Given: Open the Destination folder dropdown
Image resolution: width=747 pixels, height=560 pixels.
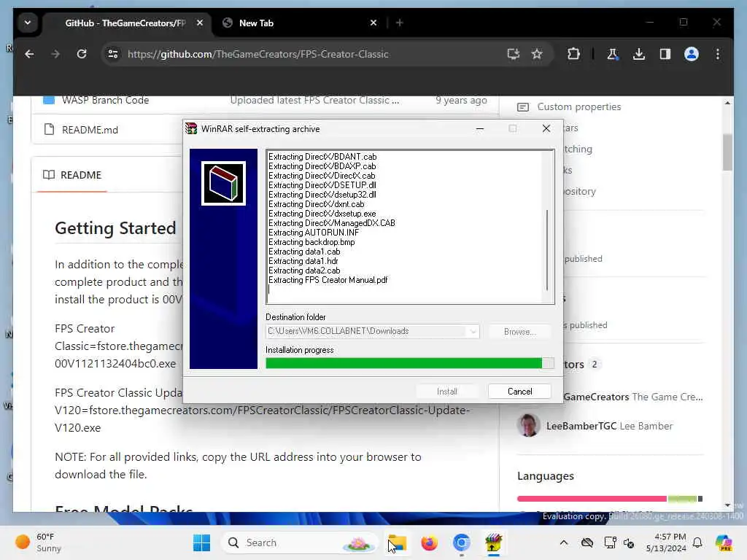Looking at the screenshot, I should pyautogui.click(x=473, y=332).
